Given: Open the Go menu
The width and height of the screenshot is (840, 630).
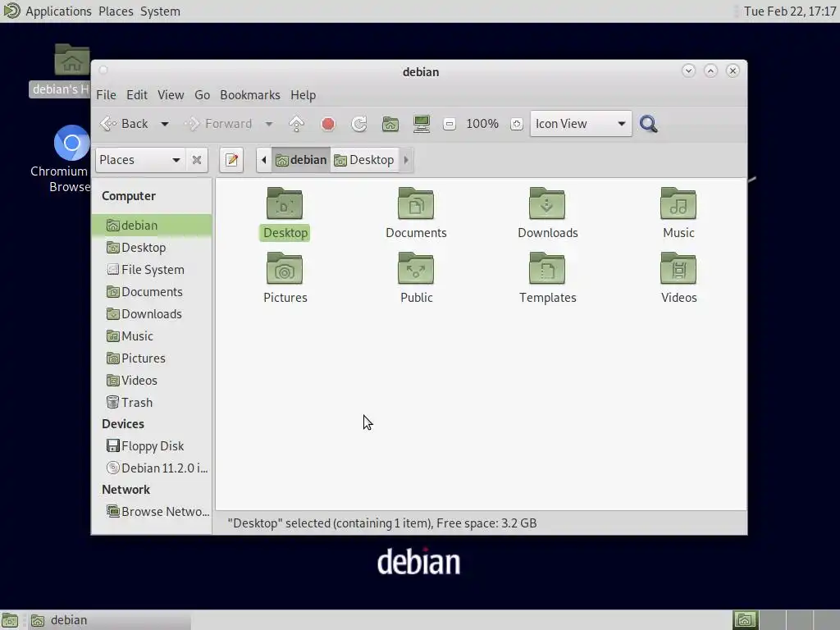Looking at the screenshot, I should click(x=202, y=95).
